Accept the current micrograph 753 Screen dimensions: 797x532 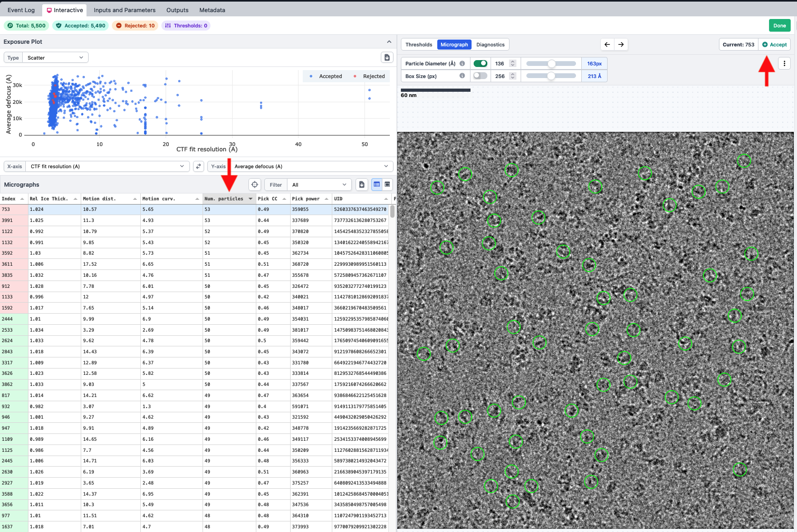[x=774, y=45]
